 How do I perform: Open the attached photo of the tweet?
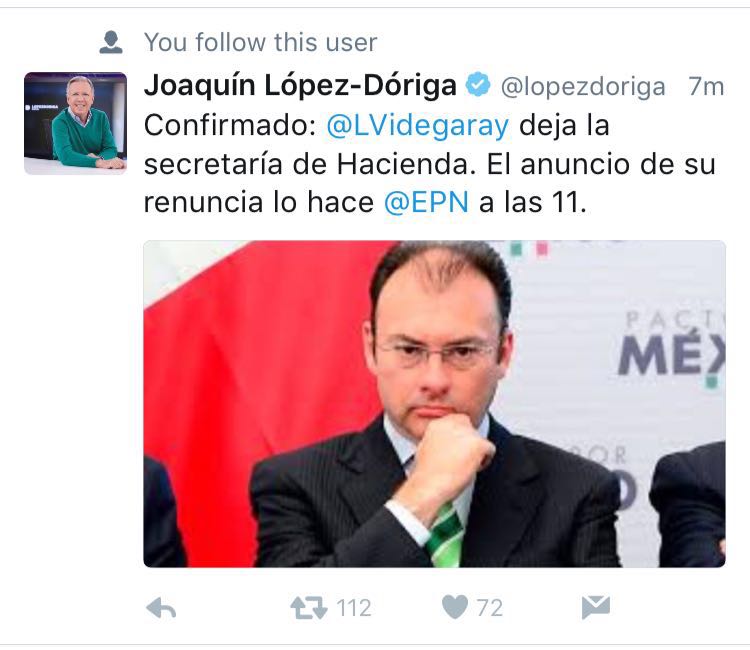coord(434,404)
